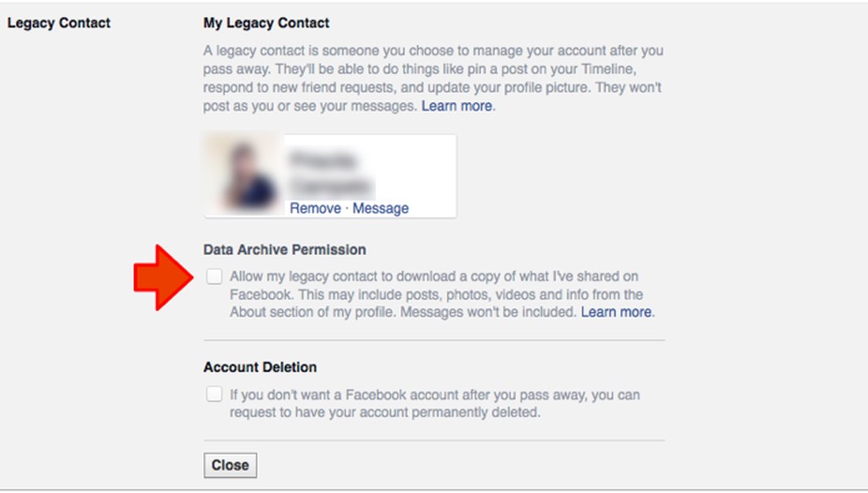Enable the Data Archive Permission checkbox

coord(214,277)
